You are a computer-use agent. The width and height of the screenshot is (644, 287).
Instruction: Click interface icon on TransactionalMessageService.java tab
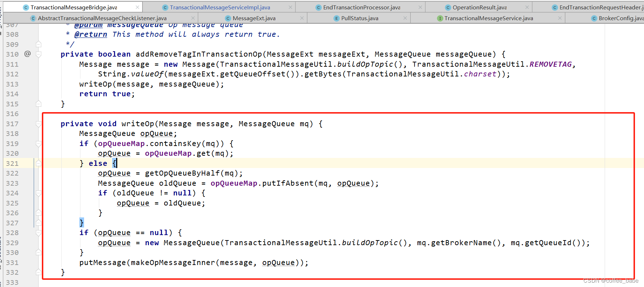coord(440,18)
